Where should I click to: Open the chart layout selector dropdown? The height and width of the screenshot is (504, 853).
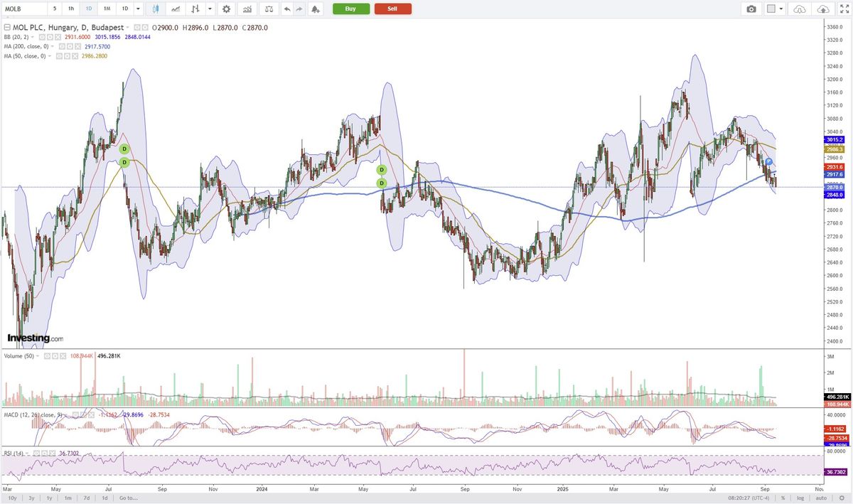[x=775, y=9]
